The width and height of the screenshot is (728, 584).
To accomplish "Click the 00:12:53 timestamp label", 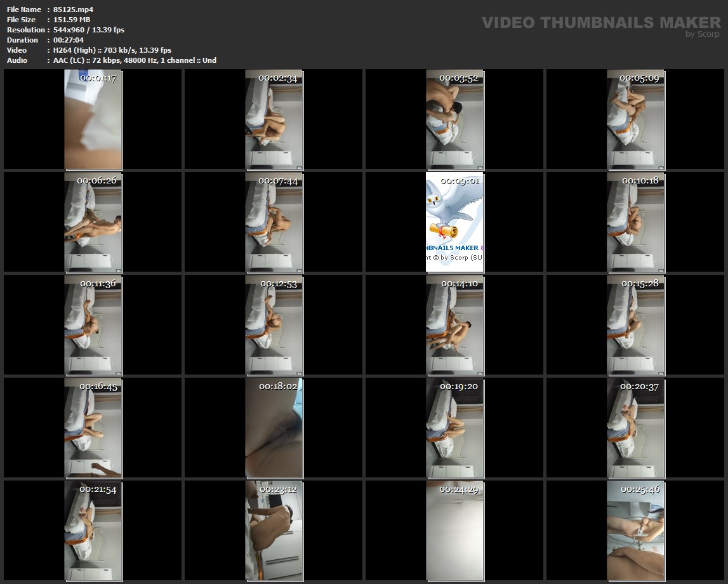I will pyautogui.click(x=279, y=284).
